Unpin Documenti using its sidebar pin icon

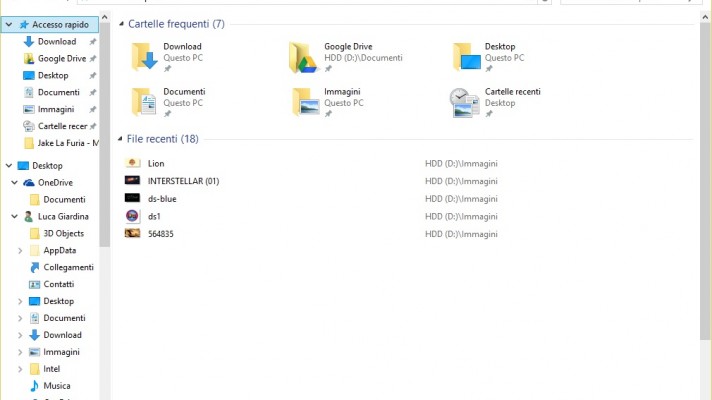click(93, 92)
